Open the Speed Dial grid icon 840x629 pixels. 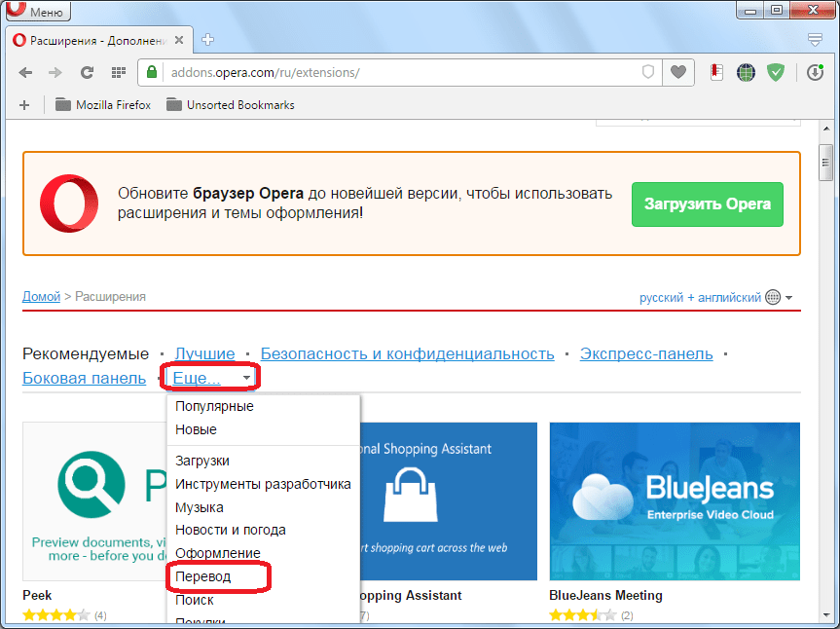(118, 72)
